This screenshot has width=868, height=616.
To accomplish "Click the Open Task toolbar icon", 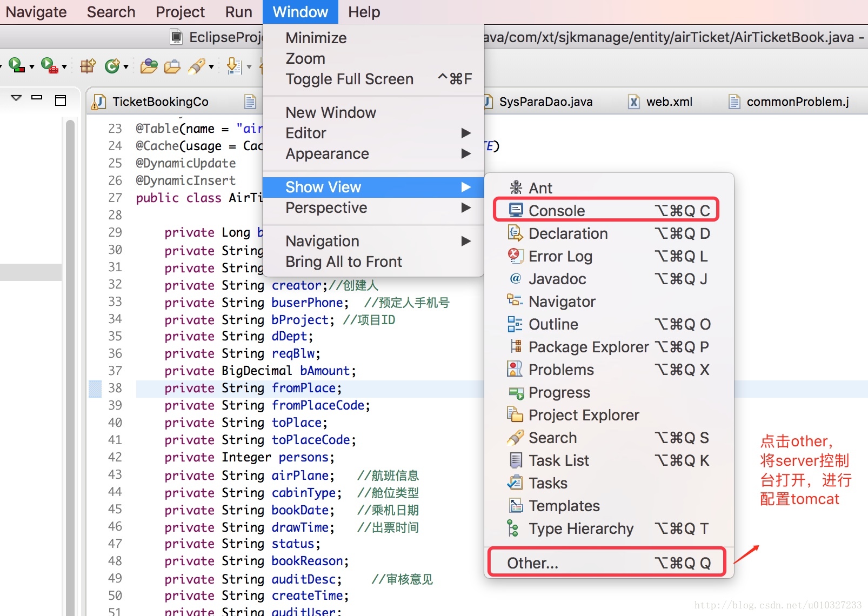I will coord(172,66).
